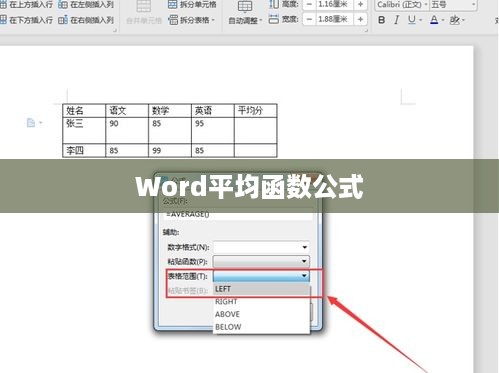This screenshot has width=499, height=373.
Task: Click the 姓名 header cell
Action: (x=84, y=111)
